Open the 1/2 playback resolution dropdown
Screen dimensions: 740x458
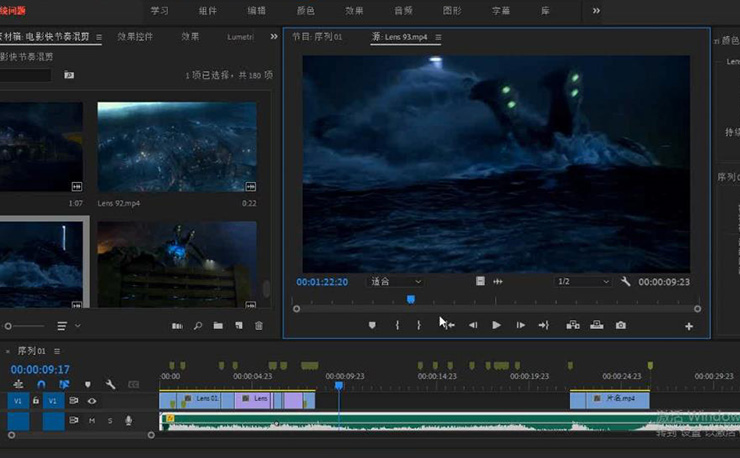coord(583,282)
